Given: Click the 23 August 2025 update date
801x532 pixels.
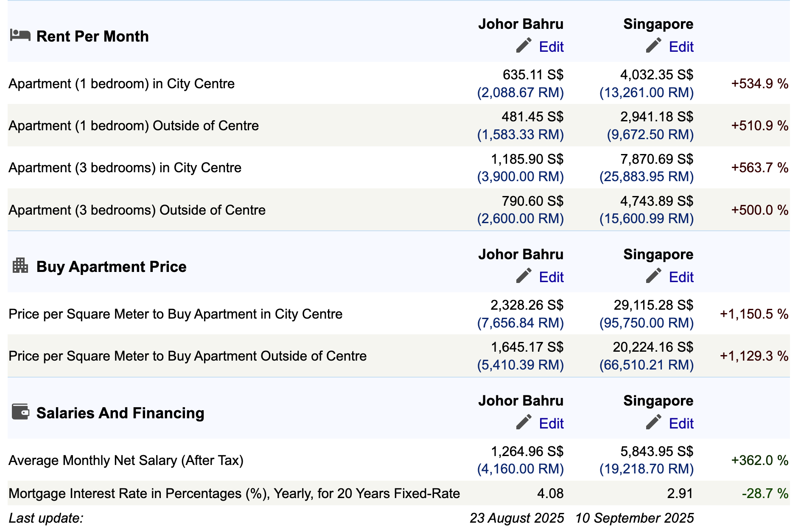Looking at the screenshot, I should 517,518.
